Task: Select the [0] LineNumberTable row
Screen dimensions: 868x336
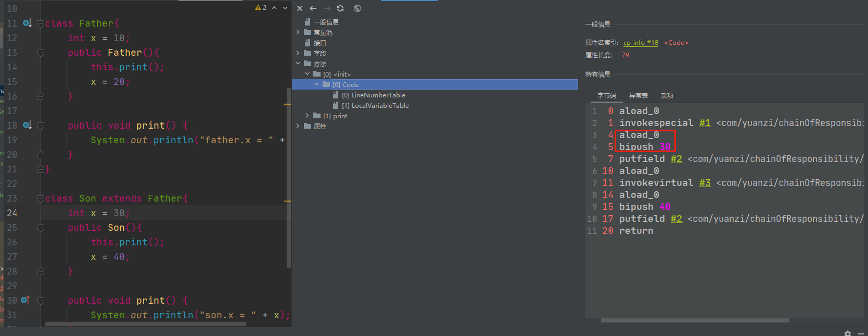Action: coord(435,95)
